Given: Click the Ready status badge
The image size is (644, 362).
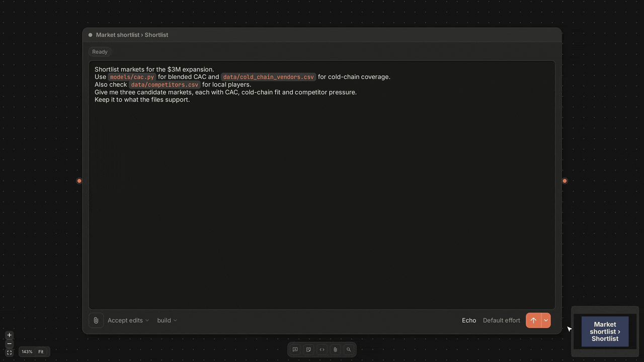Looking at the screenshot, I should 100,52.
